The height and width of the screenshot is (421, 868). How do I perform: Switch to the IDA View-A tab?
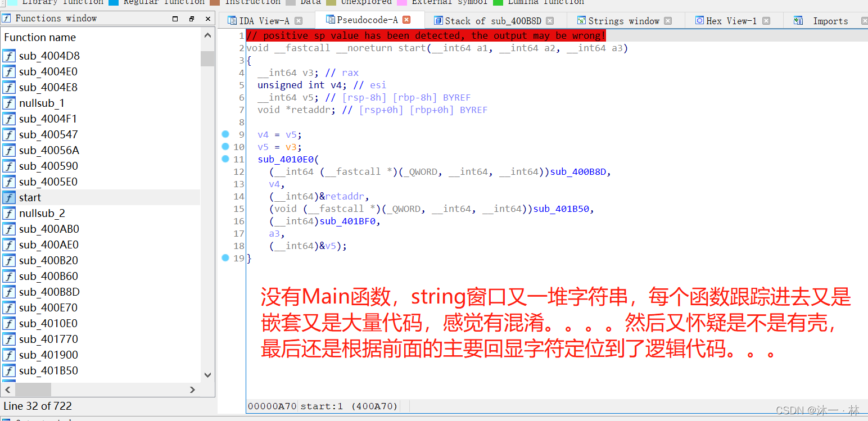(x=265, y=21)
